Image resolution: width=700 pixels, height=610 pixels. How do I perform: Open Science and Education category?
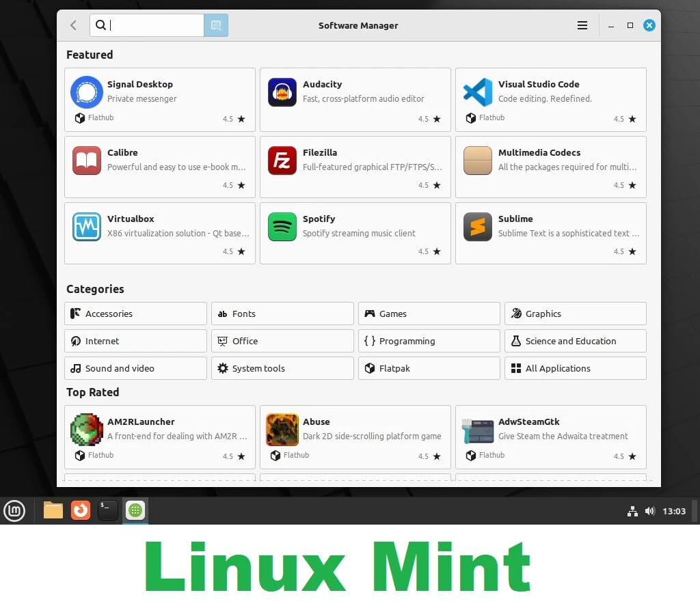pyautogui.click(x=576, y=341)
